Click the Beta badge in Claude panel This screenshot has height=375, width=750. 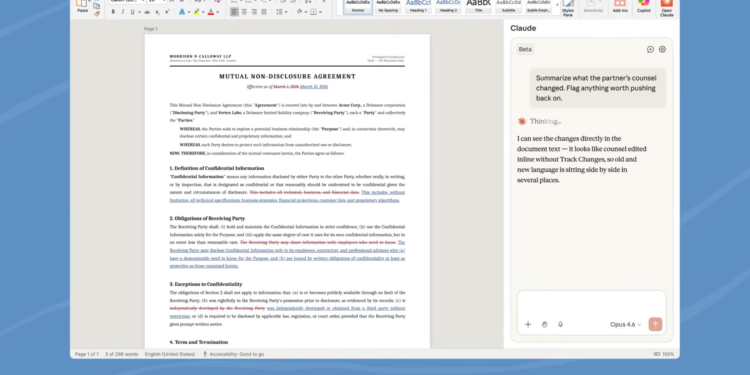tap(525, 49)
